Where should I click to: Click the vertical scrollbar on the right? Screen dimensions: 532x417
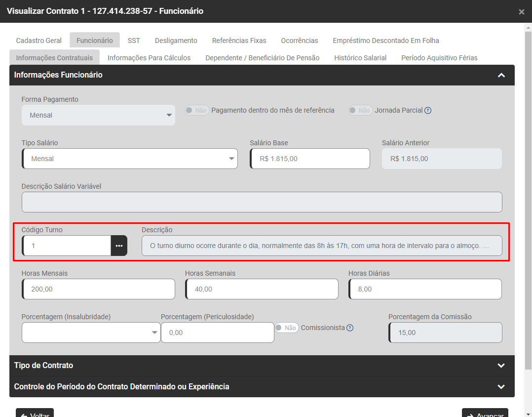tap(528, 198)
